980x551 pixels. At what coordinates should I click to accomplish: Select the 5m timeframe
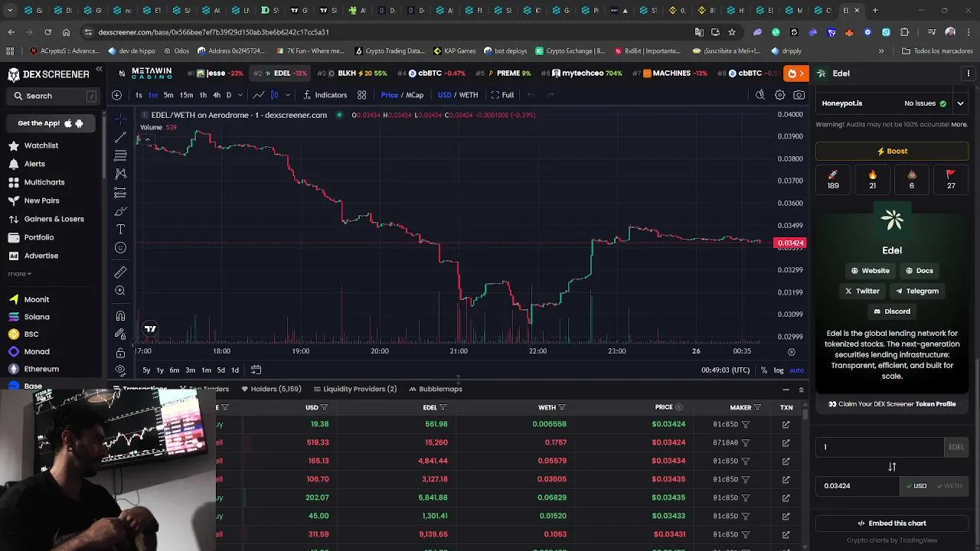(168, 95)
